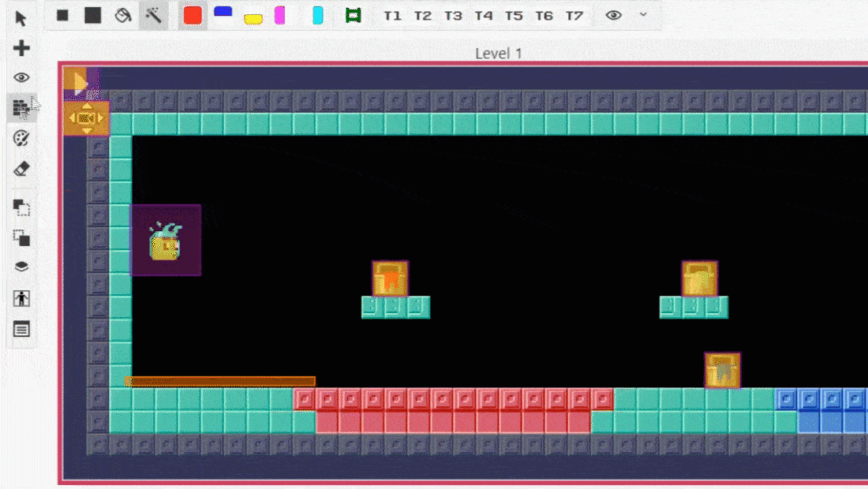Viewport: 868px width, 489px height.
Task: Choose the small square brush size
Action: point(62,15)
